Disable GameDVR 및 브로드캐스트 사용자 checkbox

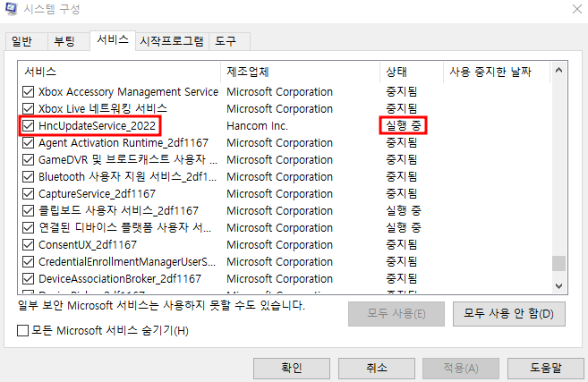[x=28, y=160]
